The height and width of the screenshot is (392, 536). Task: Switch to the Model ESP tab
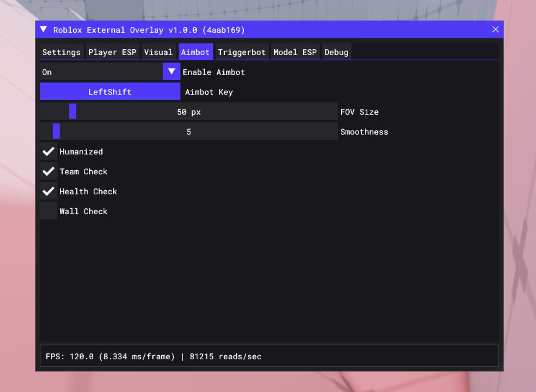(x=295, y=52)
